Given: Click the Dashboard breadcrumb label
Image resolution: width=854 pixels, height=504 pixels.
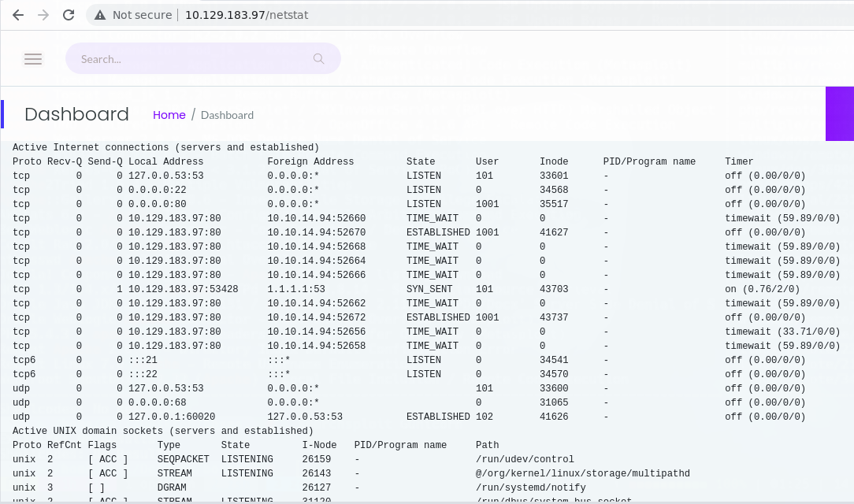Looking at the screenshot, I should (x=227, y=115).
